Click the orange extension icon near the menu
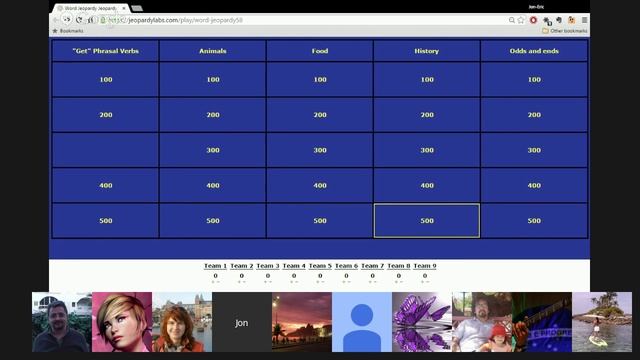 571,20
